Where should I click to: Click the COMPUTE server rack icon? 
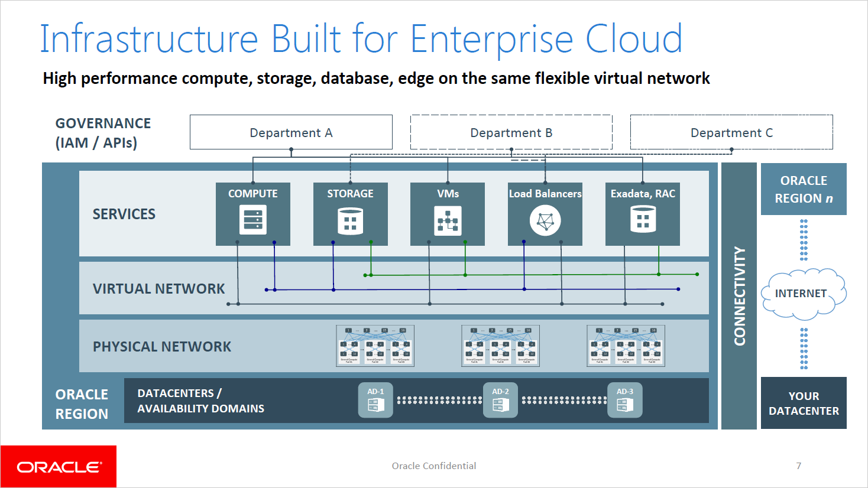(253, 220)
